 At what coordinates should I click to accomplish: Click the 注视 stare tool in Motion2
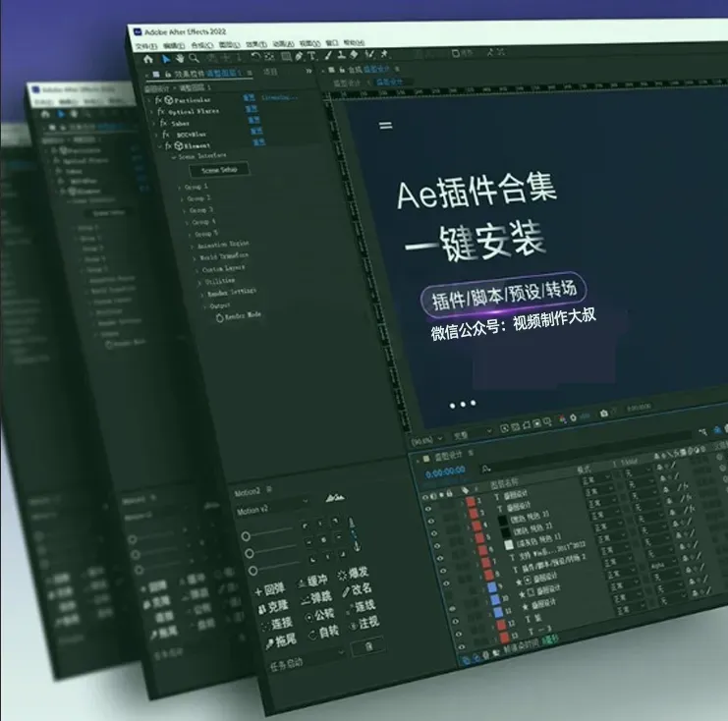click(x=364, y=623)
